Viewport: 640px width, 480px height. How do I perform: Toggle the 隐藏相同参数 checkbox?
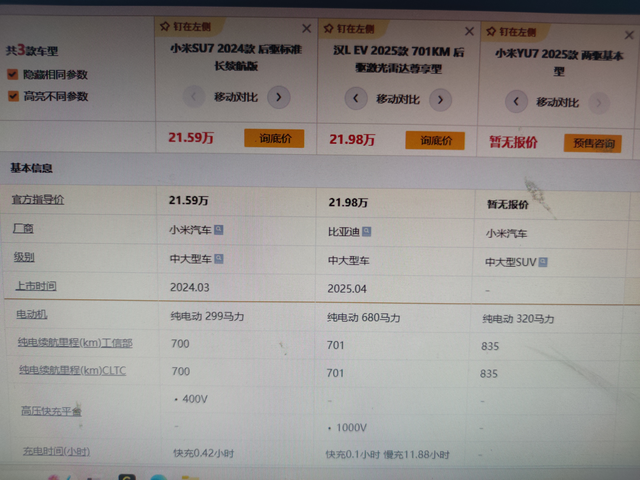pyautogui.click(x=13, y=74)
